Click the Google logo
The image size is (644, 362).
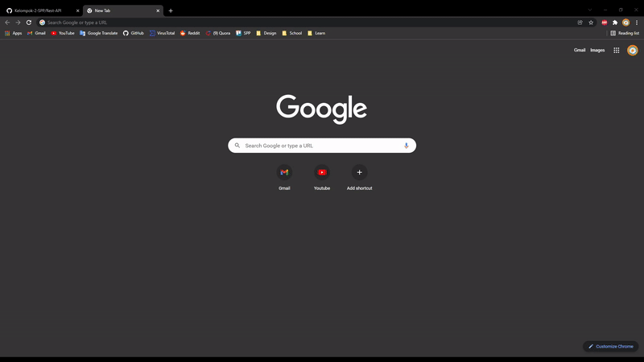pos(321,109)
